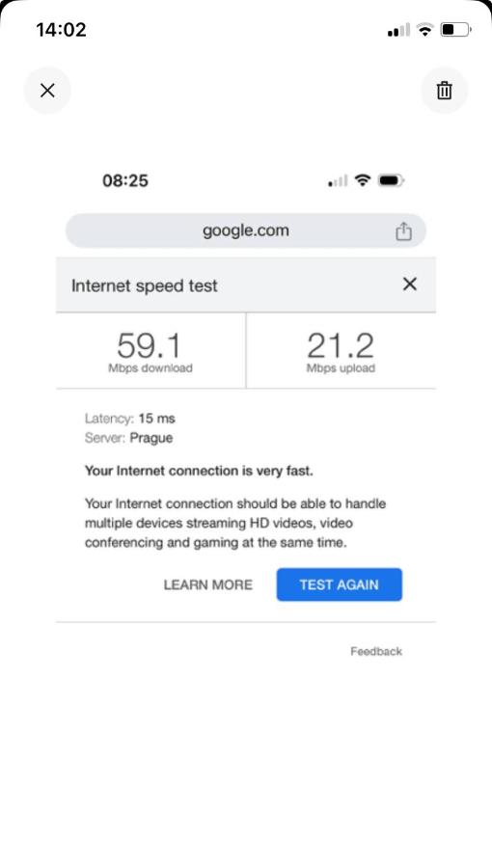Tap the inner screenshot Wi-Fi icon
492x868 pixels.
click(x=363, y=180)
